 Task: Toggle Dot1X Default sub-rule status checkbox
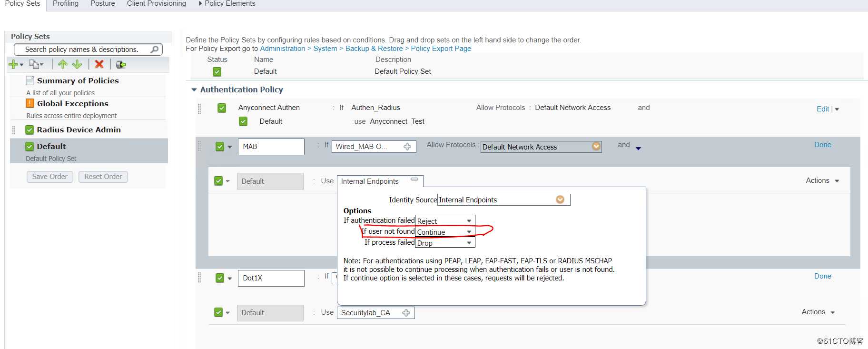(x=218, y=312)
